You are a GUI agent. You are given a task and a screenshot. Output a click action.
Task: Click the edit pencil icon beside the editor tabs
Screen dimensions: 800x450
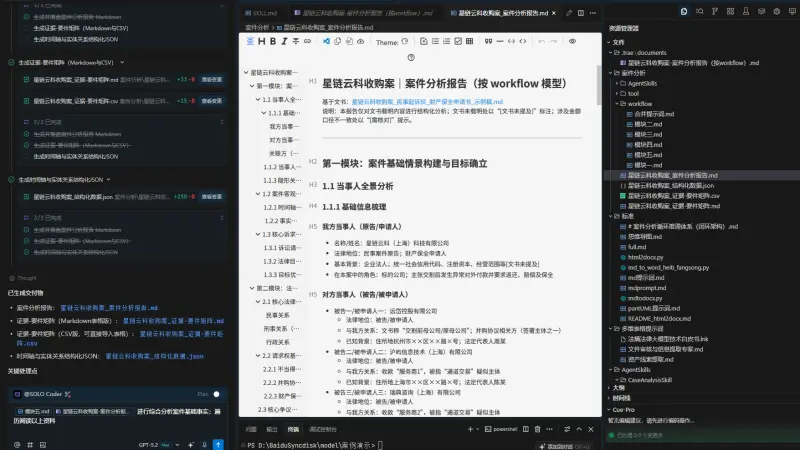[x=569, y=13]
